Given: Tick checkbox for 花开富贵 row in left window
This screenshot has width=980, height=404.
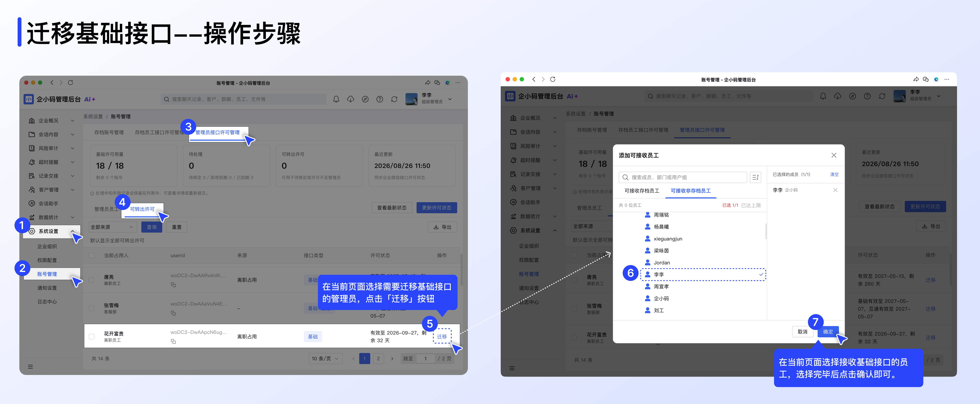Looking at the screenshot, I should pyautogui.click(x=92, y=337).
